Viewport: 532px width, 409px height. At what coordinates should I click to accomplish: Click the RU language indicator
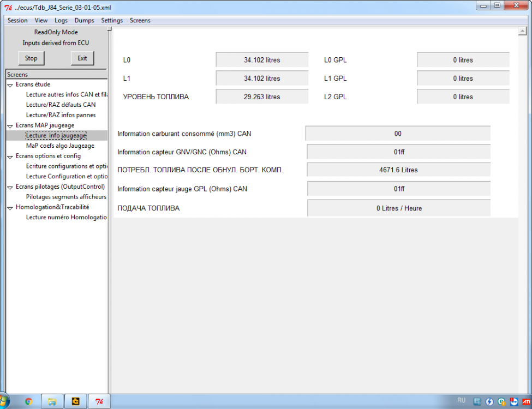pyautogui.click(x=461, y=400)
